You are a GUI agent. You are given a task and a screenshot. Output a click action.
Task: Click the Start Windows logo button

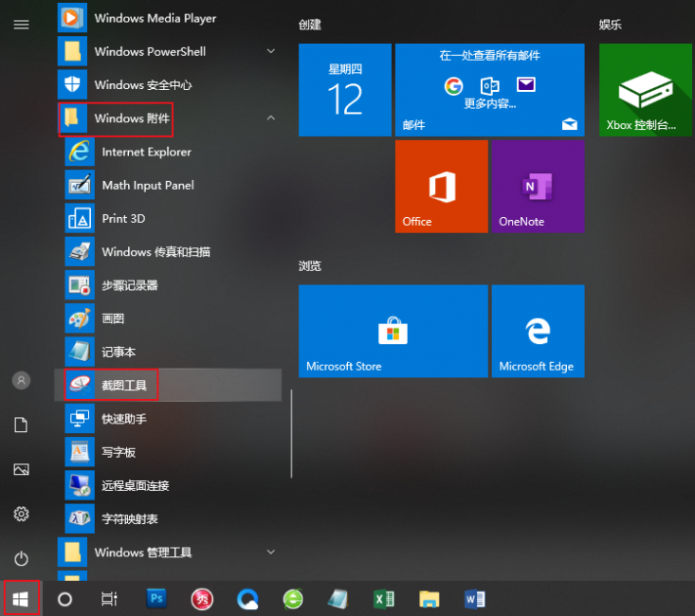21,599
